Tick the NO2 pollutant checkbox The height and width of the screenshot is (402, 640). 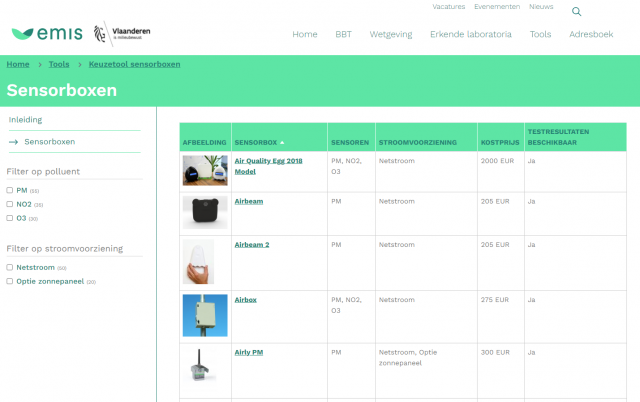click(10, 204)
